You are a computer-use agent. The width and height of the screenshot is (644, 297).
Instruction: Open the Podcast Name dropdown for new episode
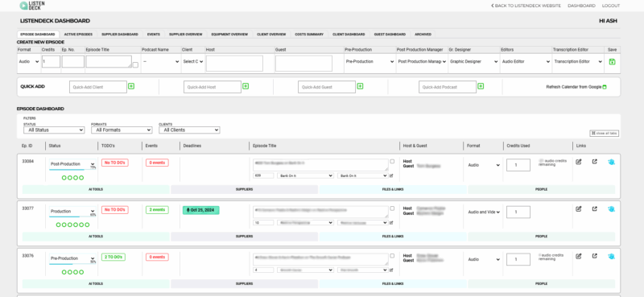click(160, 62)
